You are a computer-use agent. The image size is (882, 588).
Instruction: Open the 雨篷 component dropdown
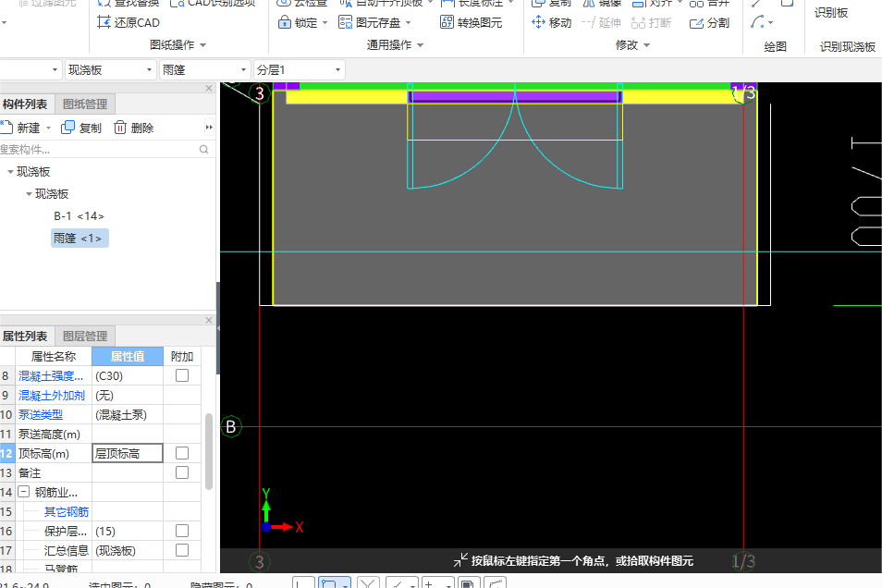(243, 69)
